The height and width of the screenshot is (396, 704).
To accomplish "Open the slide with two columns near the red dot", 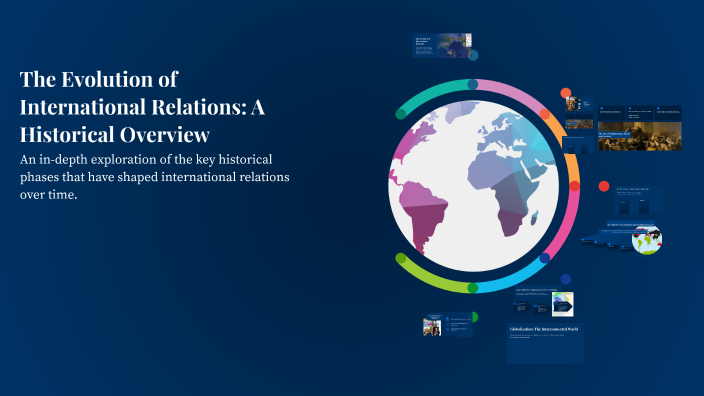I will 638,200.
